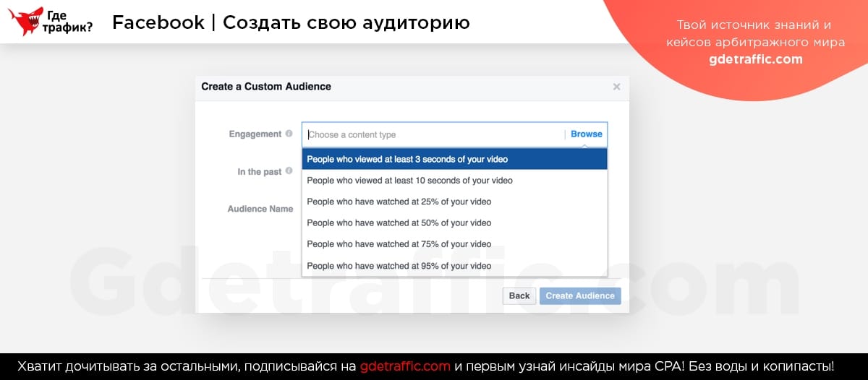Viewport: 868px width, 380px height.
Task: Click the info icon beside In the past
Action: click(289, 171)
